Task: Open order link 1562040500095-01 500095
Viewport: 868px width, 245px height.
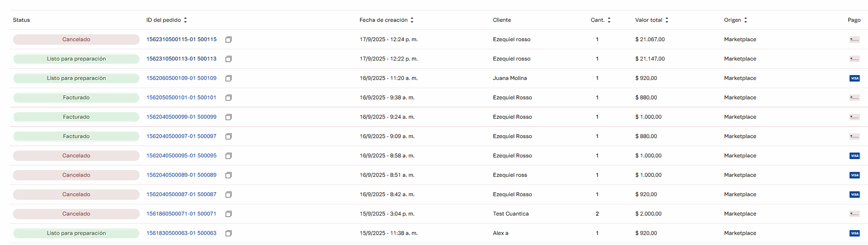Action: 181,155
